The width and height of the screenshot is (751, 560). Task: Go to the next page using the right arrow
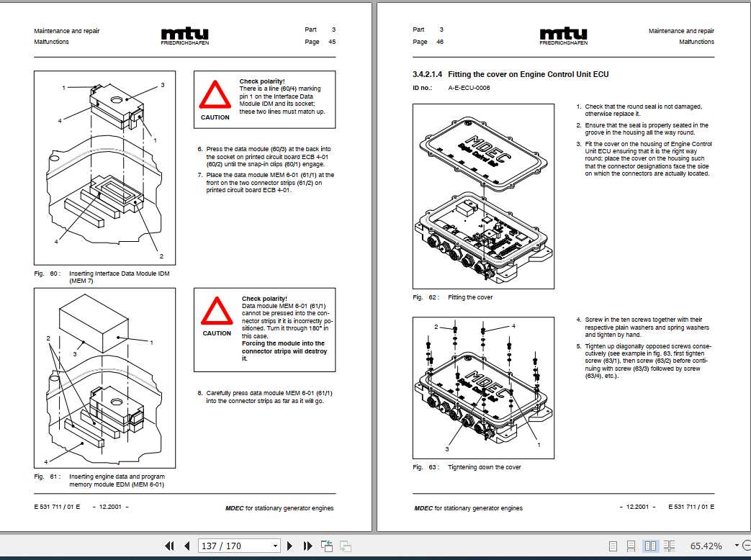290,546
